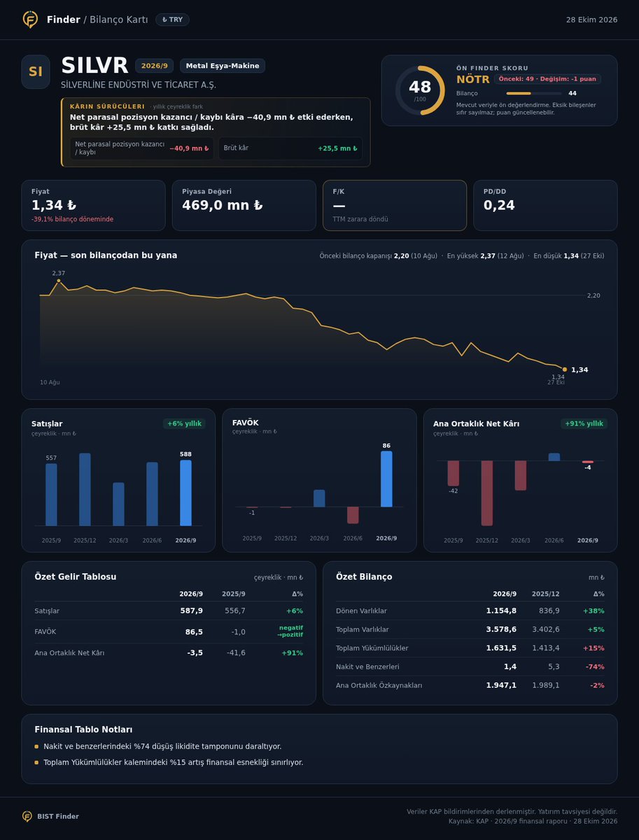Click the 2026/6 positive bar in Net Kârı chart
Screen dimensions: 639x840
(x=554, y=456)
